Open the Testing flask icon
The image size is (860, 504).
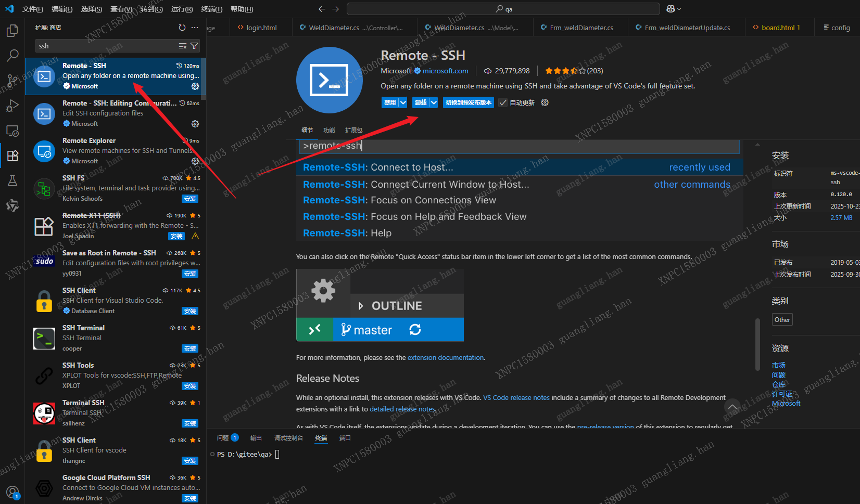pyautogui.click(x=12, y=180)
